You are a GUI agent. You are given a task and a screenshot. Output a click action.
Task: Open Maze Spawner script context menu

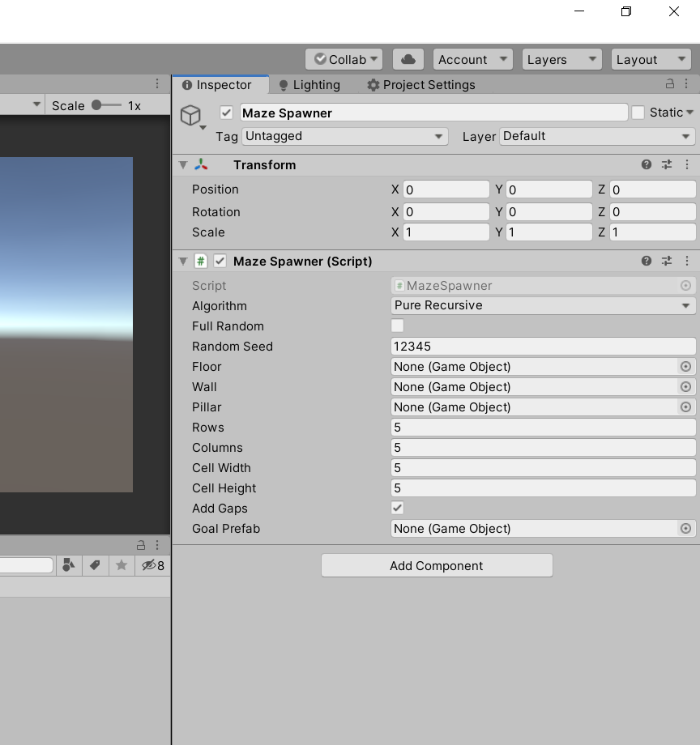click(x=687, y=261)
